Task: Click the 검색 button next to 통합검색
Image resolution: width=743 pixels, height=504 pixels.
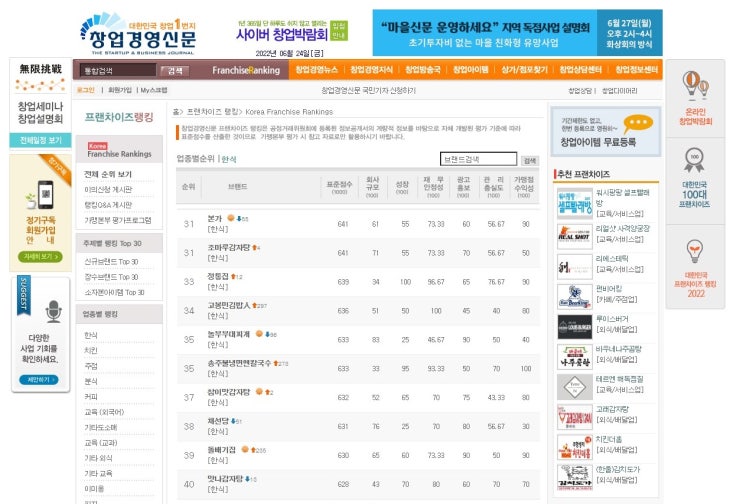Action: pyautogui.click(x=174, y=71)
